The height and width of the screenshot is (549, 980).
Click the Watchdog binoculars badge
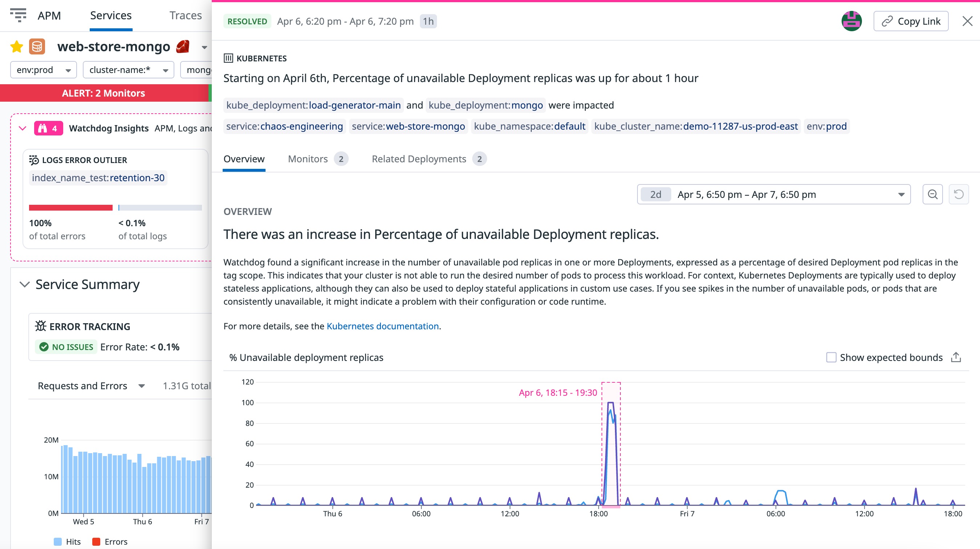pyautogui.click(x=48, y=128)
